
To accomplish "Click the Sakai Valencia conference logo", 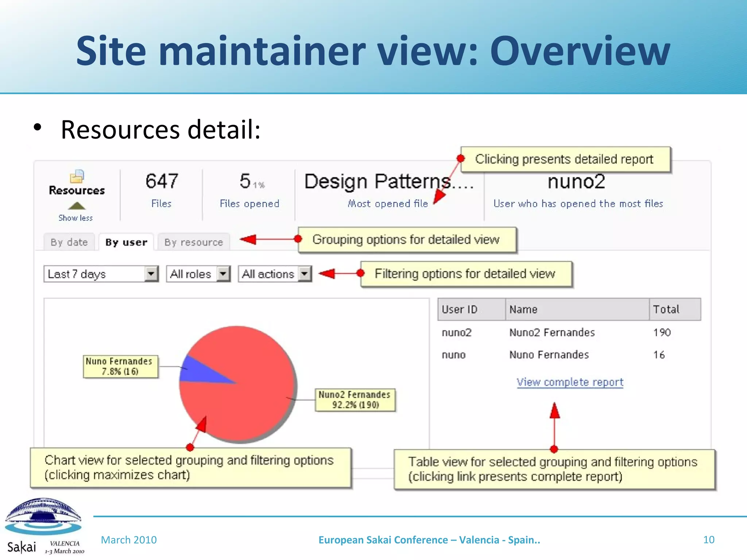I will [x=44, y=526].
